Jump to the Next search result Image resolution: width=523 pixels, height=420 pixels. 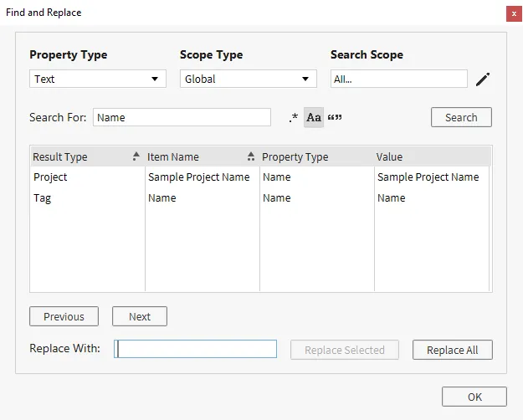(140, 317)
